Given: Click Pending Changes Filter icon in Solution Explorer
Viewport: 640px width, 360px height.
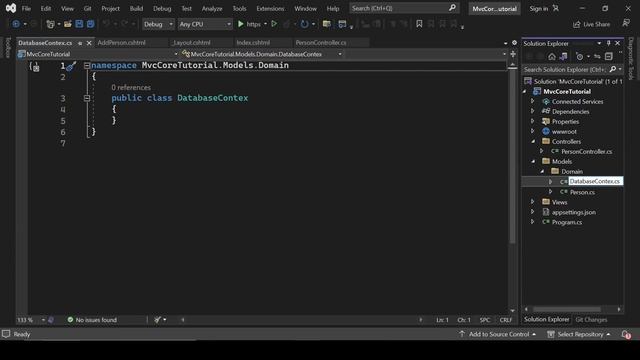Looking at the screenshot, I should (579, 56).
